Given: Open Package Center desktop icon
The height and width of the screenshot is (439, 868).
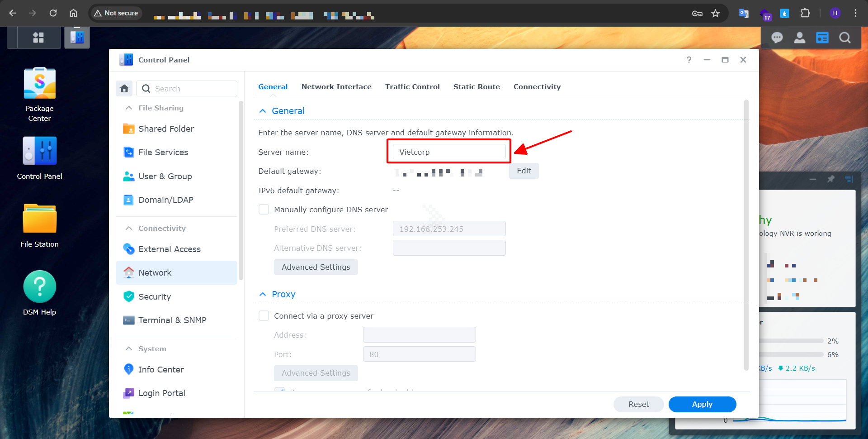Looking at the screenshot, I should click(x=40, y=84).
